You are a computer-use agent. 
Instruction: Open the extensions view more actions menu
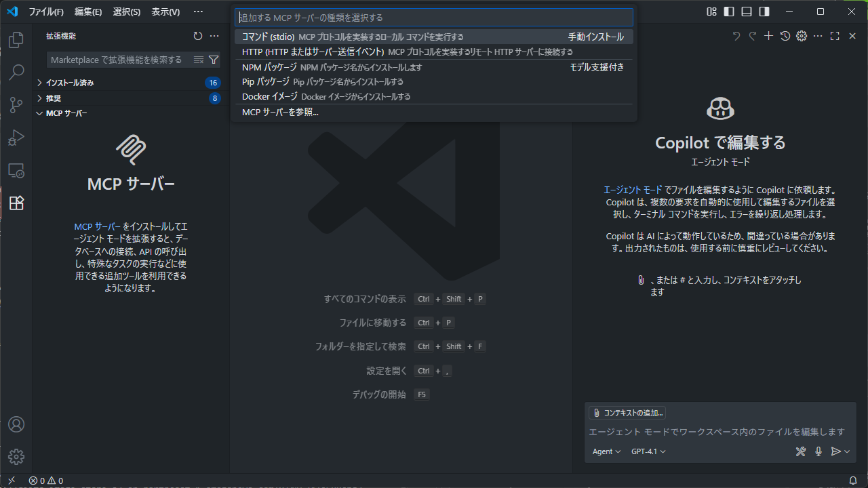click(214, 36)
